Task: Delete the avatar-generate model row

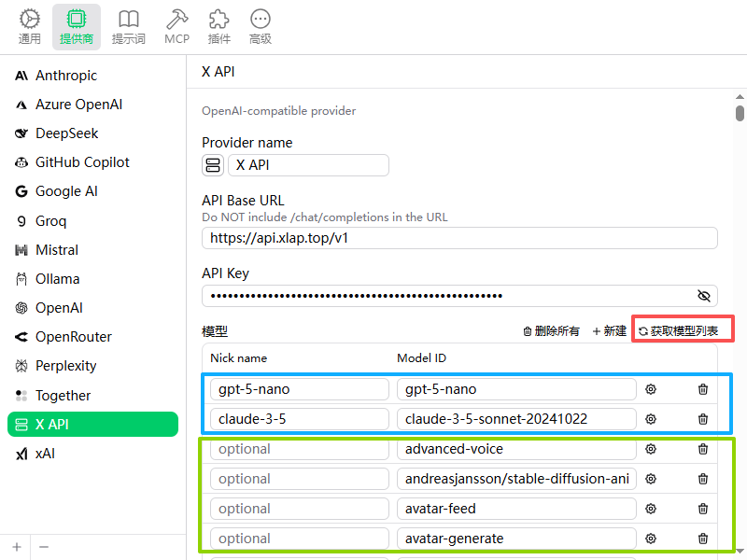Action: coord(703,539)
